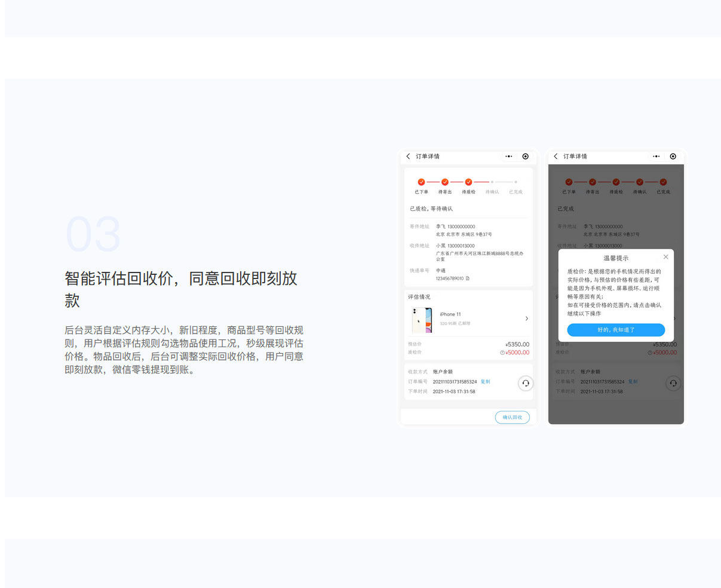Click question mark beside ¥5000.00 left phone
This screenshot has width=721, height=588.
[x=502, y=353]
